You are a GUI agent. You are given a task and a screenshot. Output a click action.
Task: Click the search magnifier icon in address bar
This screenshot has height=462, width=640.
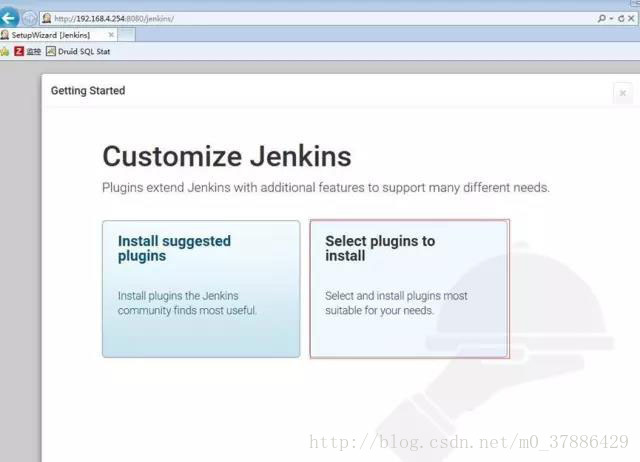[602, 18]
